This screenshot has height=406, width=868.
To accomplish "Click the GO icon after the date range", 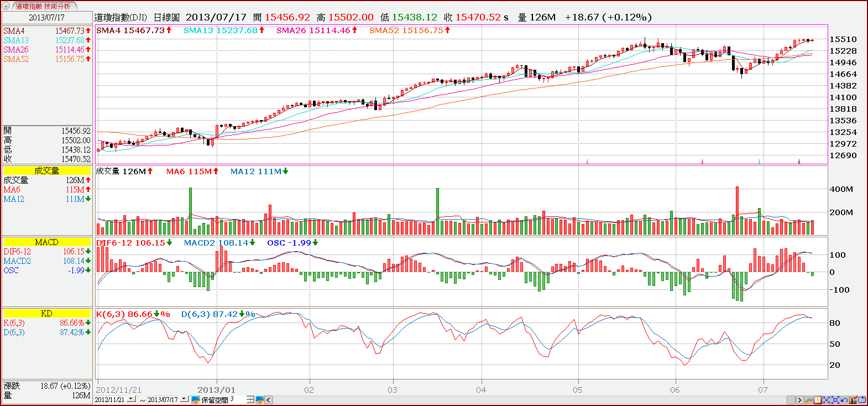I will pos(196,399).
